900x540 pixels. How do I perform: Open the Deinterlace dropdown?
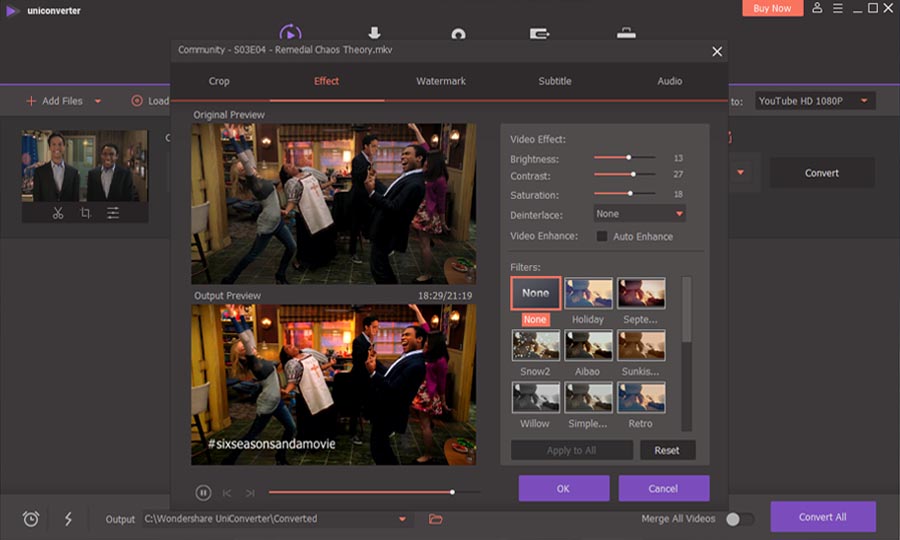coord(639,213)
